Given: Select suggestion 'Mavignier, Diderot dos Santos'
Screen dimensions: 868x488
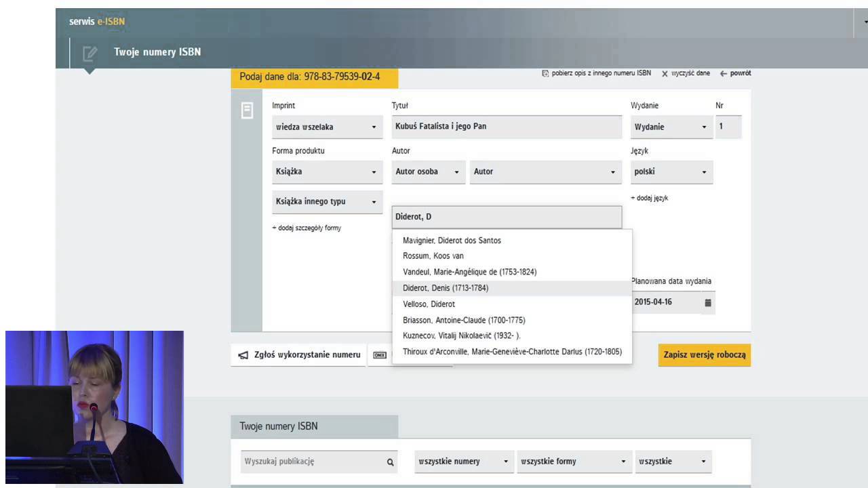Looking at the screenshot, I should (512, 241).
